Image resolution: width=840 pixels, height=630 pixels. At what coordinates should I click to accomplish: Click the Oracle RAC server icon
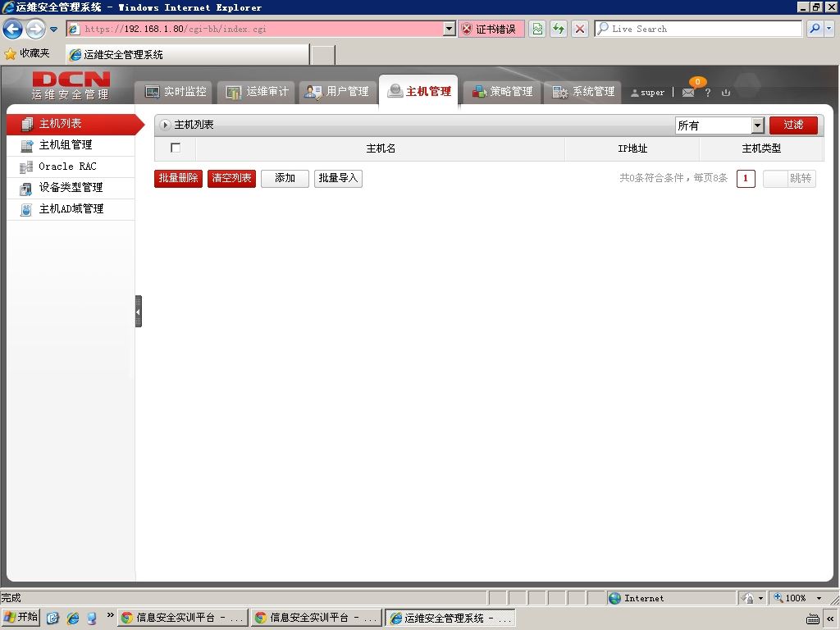(26, 167)
